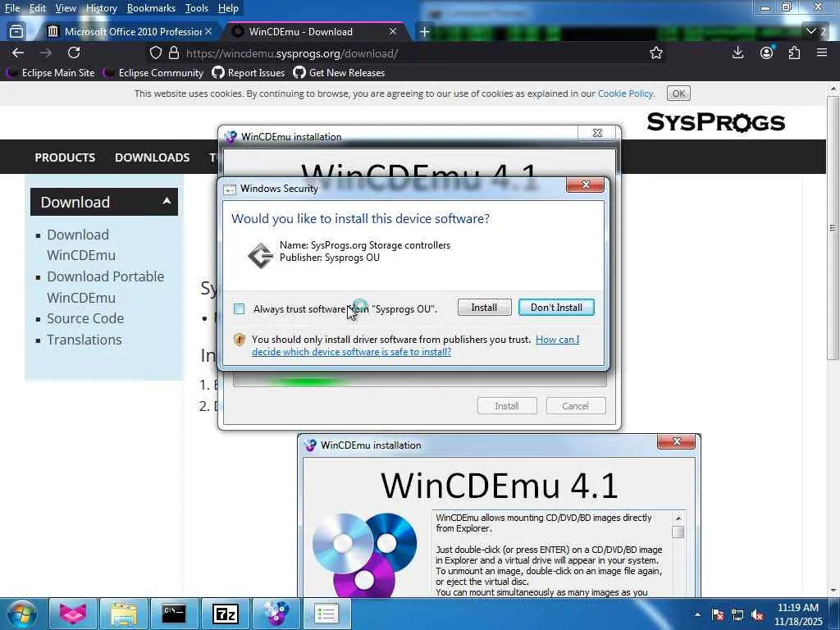Open Download Portable WinCDEmu link

[x=106, y=287]
